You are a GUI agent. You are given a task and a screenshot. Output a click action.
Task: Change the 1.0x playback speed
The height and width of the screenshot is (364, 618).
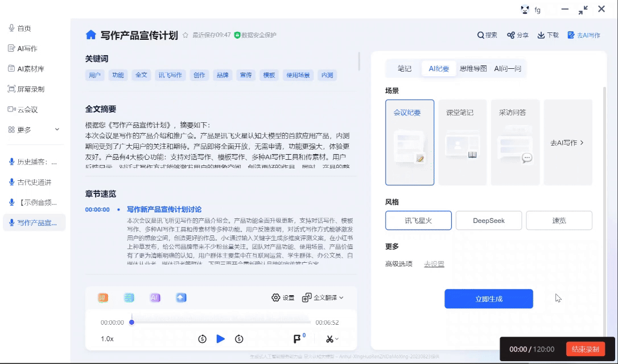click(x=107, y=339)
